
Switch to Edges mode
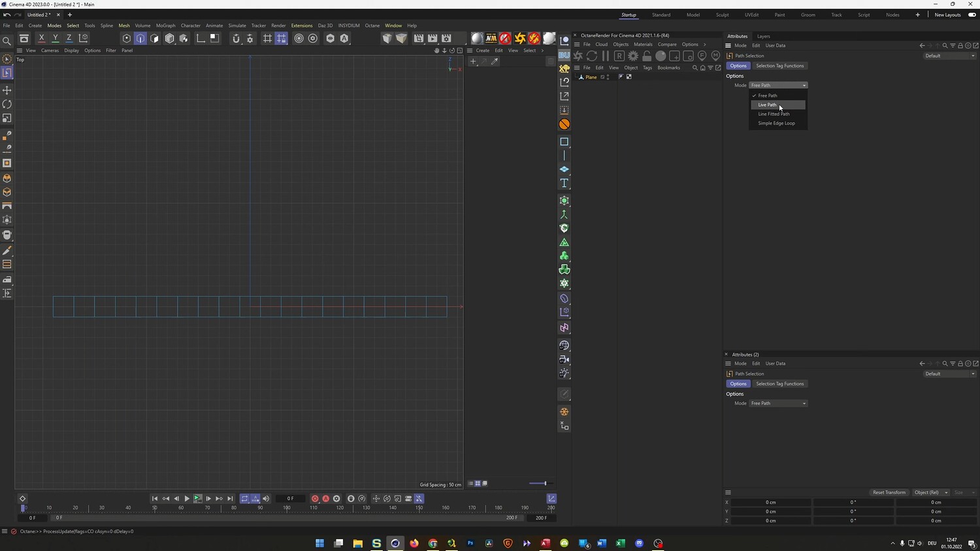point(140,39)
